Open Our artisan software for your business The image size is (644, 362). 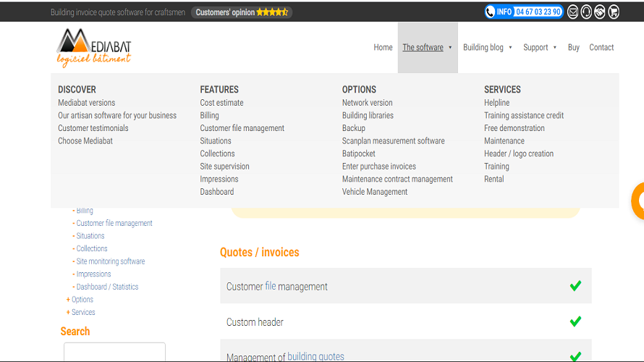point(117,115)
